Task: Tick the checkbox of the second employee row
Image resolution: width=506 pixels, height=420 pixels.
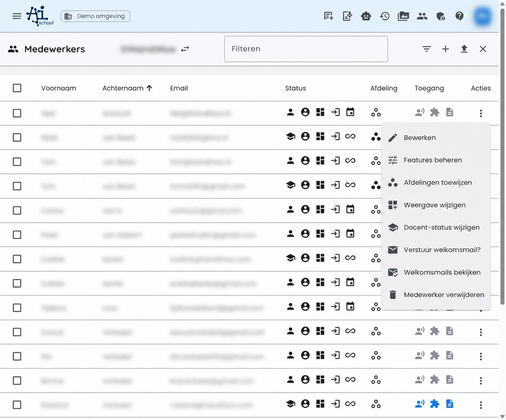Action: point(17,137)
